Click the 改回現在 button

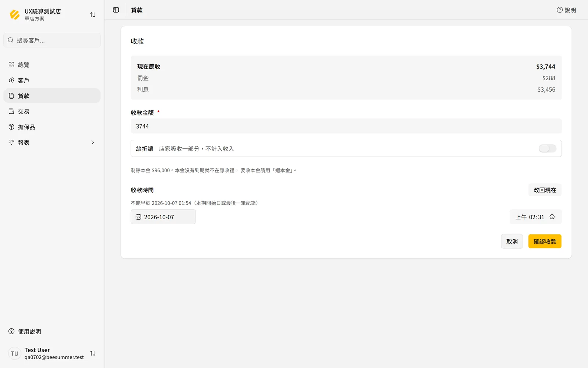pos(545,190)
